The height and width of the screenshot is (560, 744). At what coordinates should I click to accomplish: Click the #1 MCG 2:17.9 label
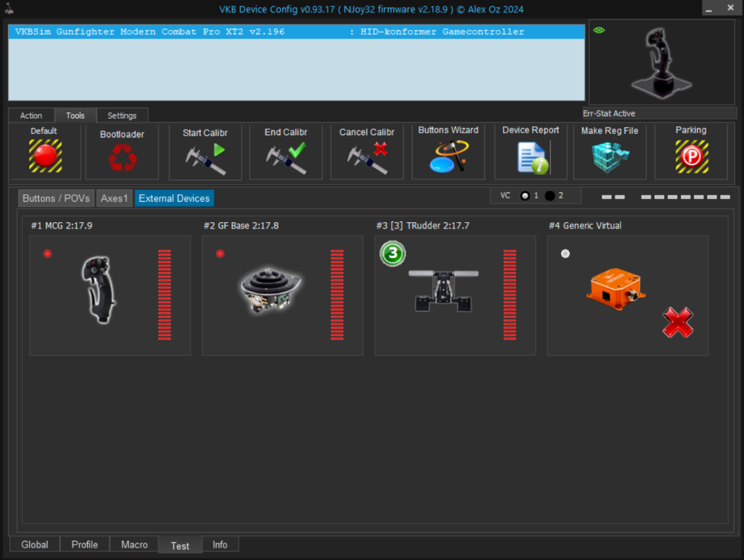62,226
